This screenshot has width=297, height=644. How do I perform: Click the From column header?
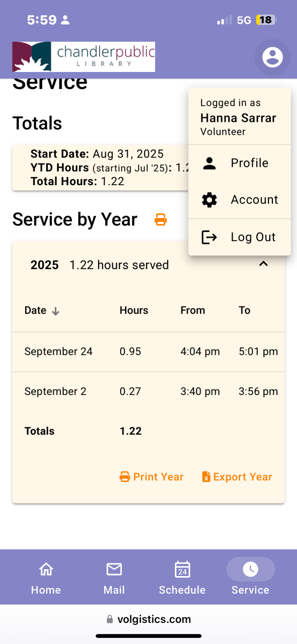click(192, 310)
